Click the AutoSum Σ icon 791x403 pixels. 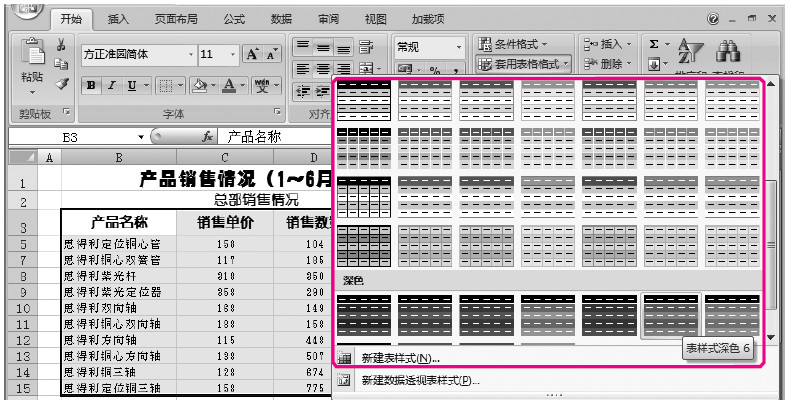[x=654, y=44]
